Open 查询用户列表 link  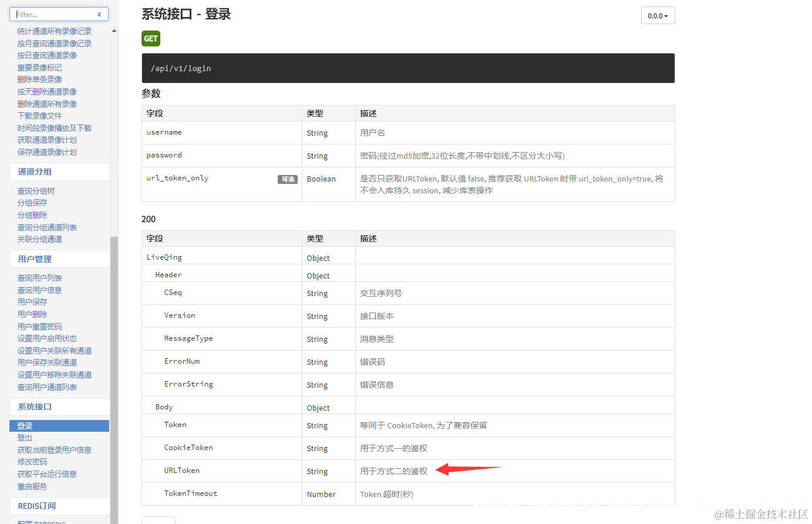[x=39, y=278]
